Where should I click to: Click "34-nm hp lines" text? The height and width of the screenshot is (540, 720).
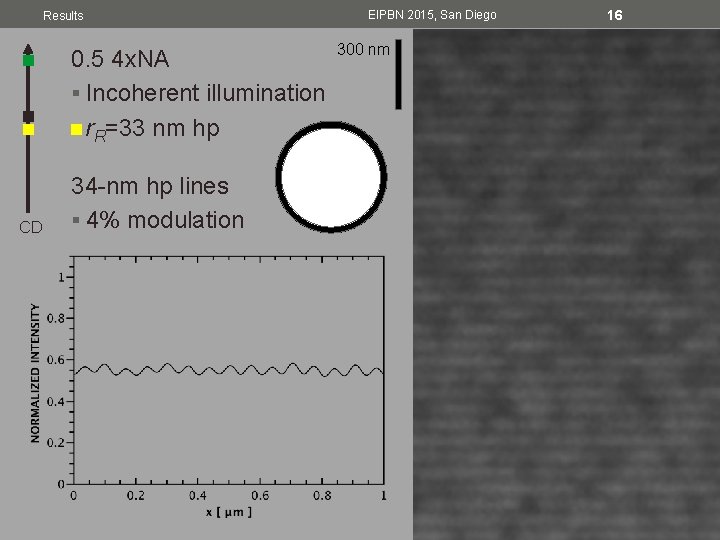click(150, 186)
